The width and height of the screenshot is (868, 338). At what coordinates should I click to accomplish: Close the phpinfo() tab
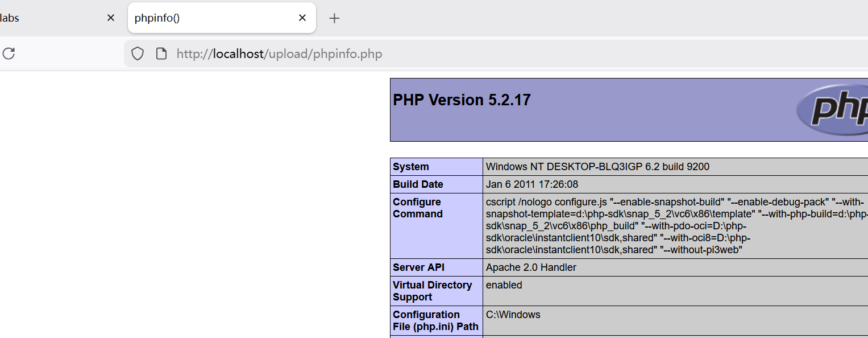click(302, 18)
